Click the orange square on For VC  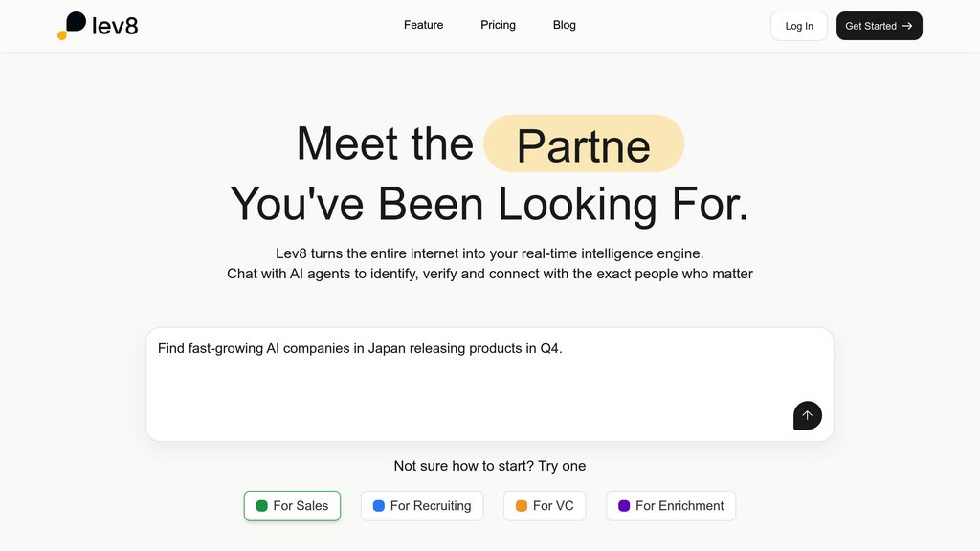[522, 506]
